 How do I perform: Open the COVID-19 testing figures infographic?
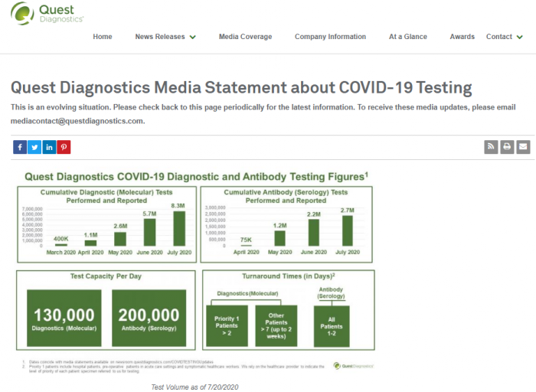click(x=195, y=272)
